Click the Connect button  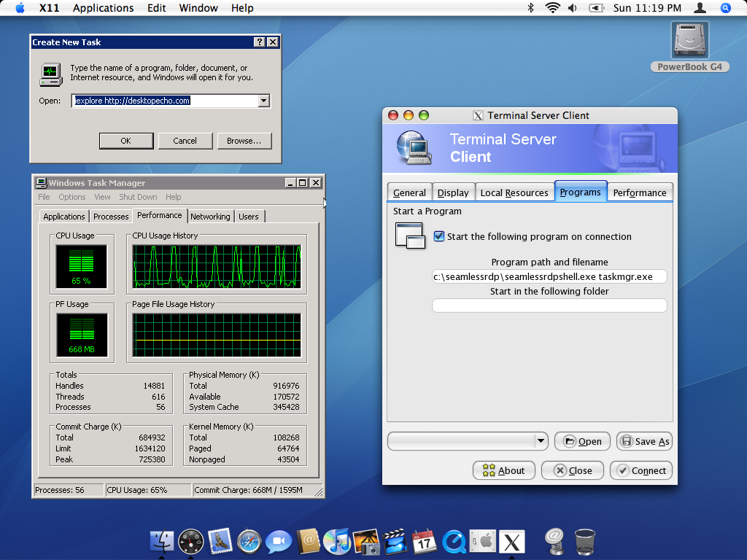(641, 470)
